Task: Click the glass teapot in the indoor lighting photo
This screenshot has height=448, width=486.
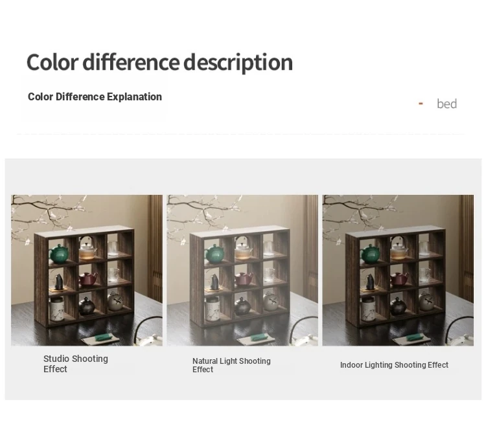Action: [398, 247]
